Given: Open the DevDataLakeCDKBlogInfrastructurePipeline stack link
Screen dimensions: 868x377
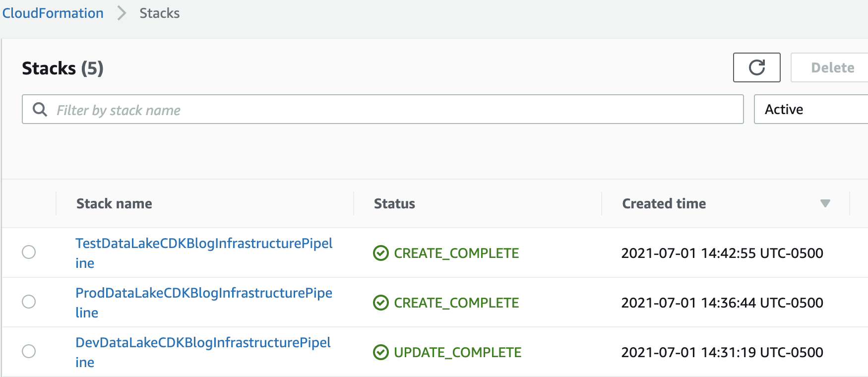Looking at the screenshot, I should pos(203,343).
